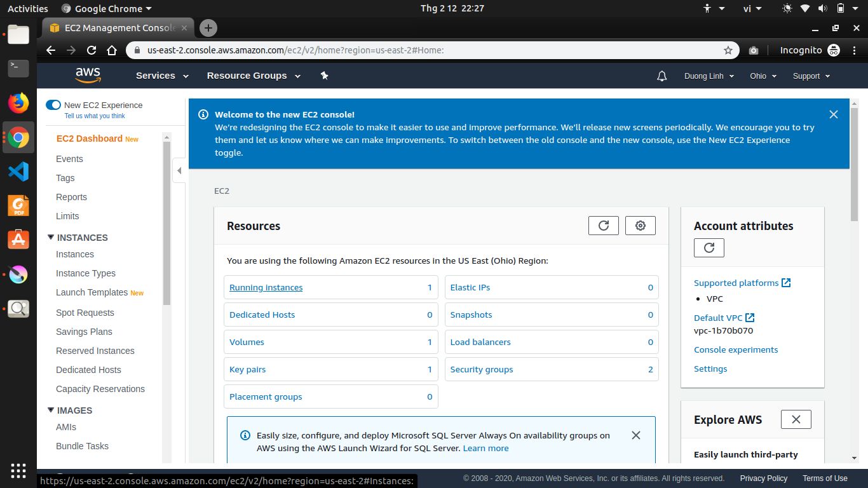
Task: Collapse the IMAGES sidebar section
Action: pyautogui.click(x=51, y=410)
